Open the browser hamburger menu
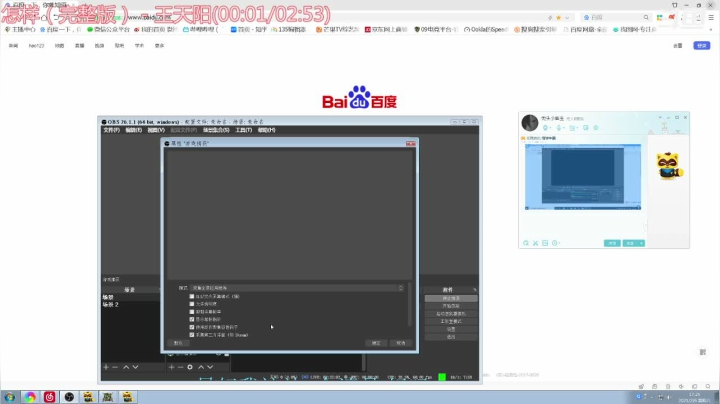Viewport: 720px width, 404px height. (711, 17)
